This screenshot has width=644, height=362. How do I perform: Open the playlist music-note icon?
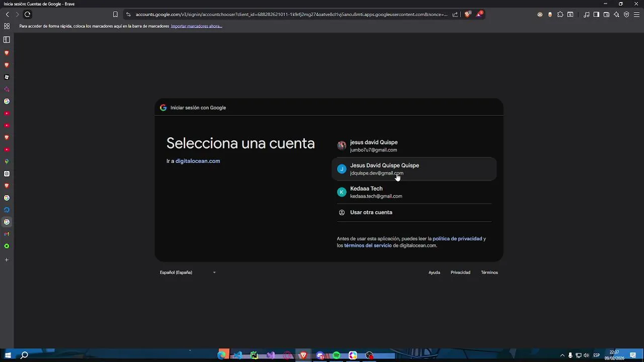(x=587, y=15)
